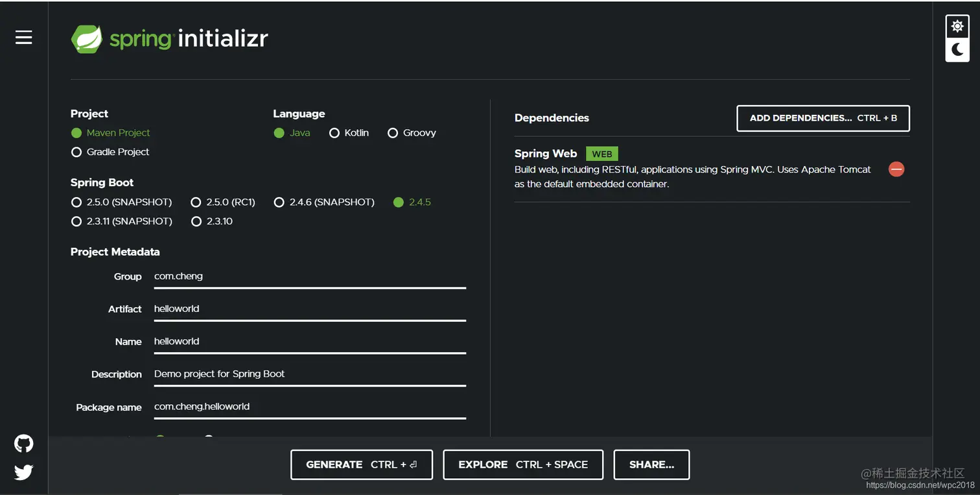The width and height of the screenshot is (980, 495).
Task: Click the Language section heading
Action: tap(299, 114)
